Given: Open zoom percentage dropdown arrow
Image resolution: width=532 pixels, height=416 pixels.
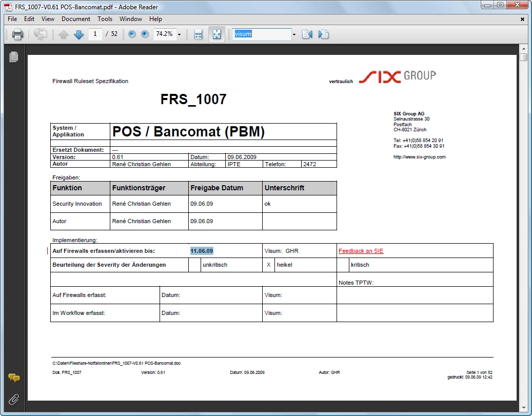Looking at the screenshot, I should tap(180, 34).
